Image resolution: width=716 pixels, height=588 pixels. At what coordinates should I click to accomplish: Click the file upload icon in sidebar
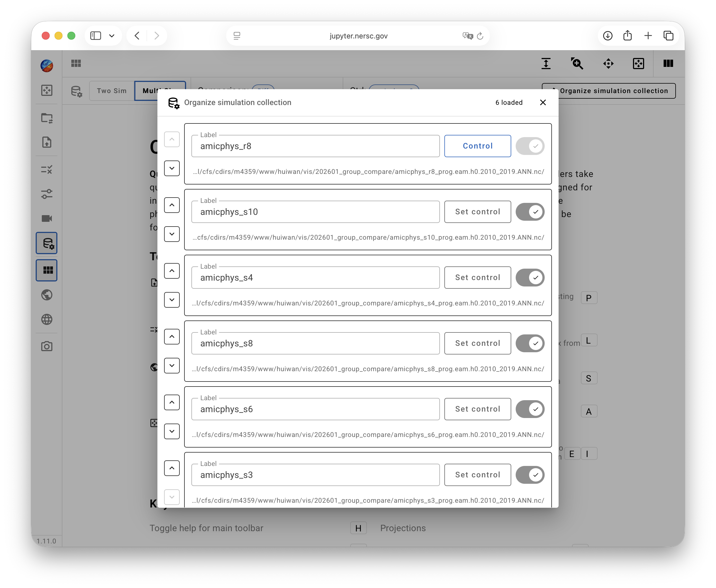click(47, 142)
